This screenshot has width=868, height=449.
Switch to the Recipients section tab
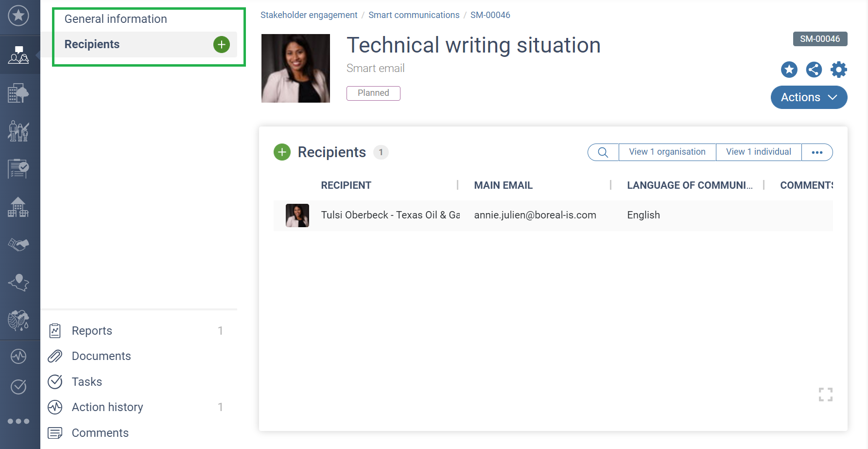point(92,44)
